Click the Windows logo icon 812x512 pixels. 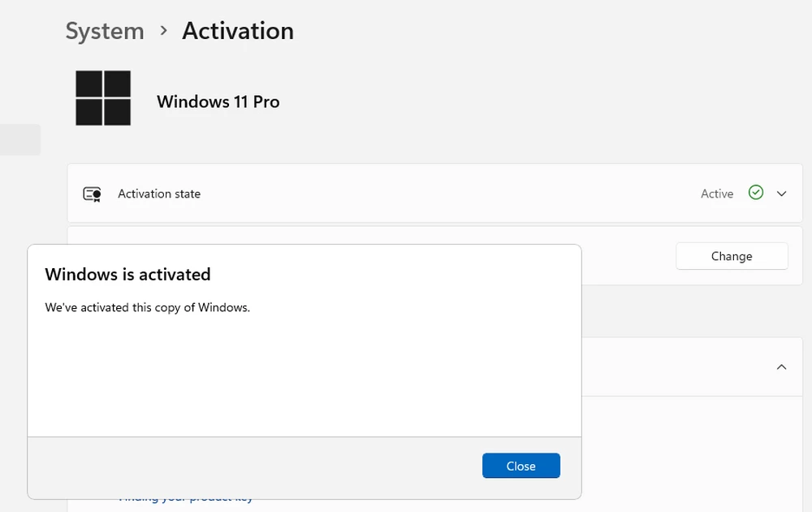(103, 98)
